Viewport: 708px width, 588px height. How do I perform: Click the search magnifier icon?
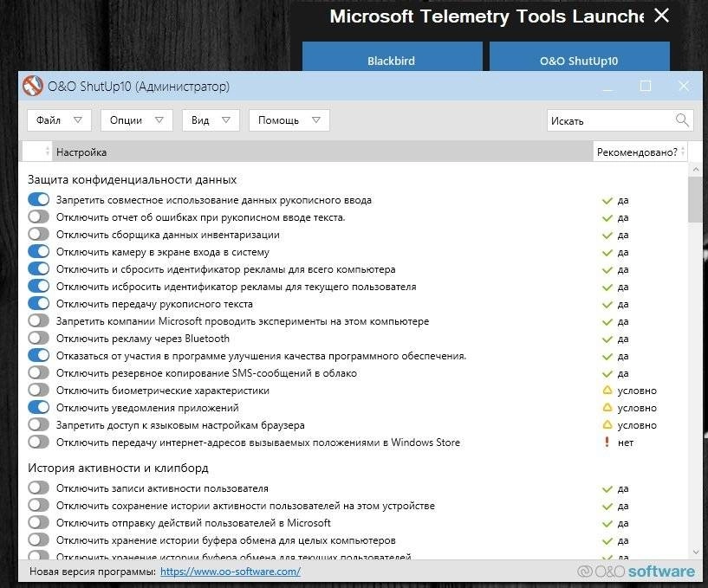click(x=682, y=120)
